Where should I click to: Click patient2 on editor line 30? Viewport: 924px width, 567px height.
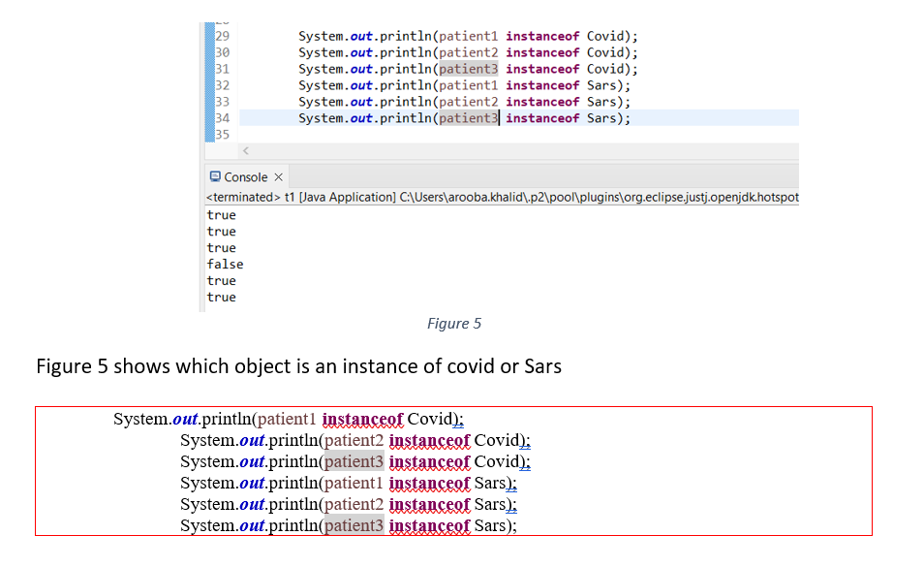[469, 52]
